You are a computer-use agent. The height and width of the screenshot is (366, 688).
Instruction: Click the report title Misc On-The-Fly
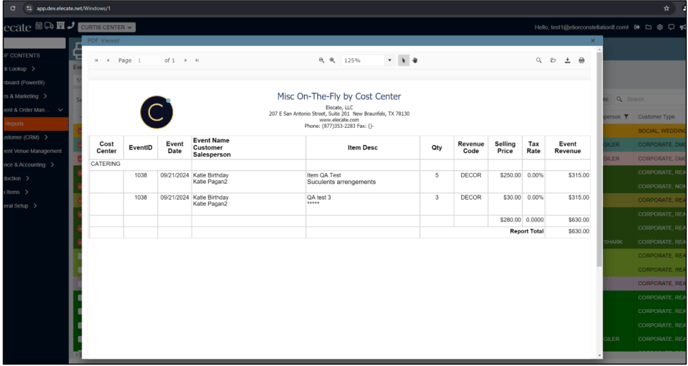coord(339,96)
